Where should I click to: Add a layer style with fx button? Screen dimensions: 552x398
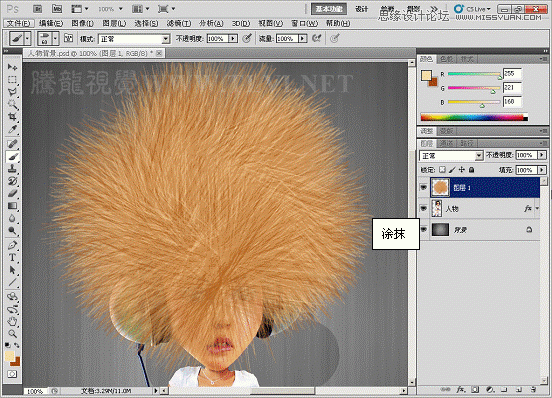pos(460,390)
